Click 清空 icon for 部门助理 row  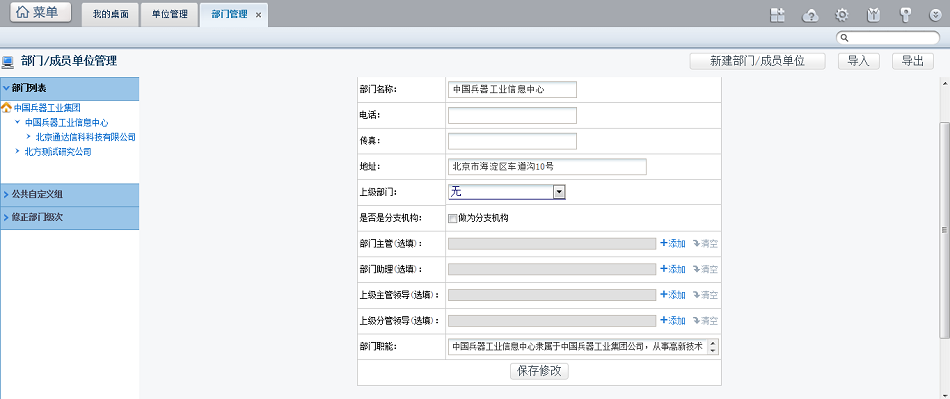tap(697, 269)
